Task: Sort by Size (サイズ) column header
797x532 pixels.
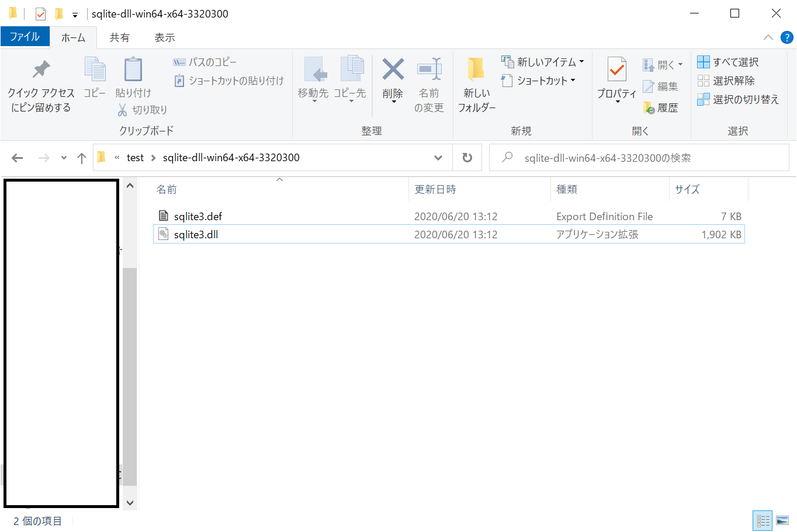Action: (708, 189)
